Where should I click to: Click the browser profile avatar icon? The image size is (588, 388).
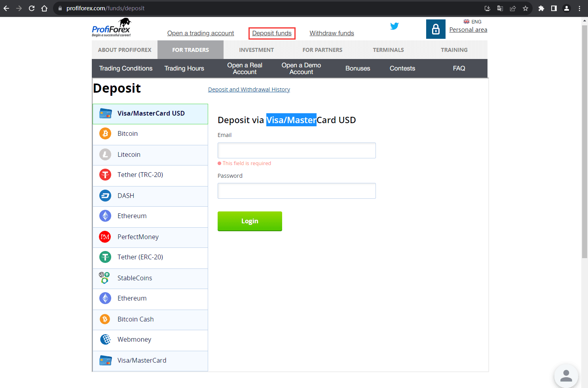pos(567,8)
